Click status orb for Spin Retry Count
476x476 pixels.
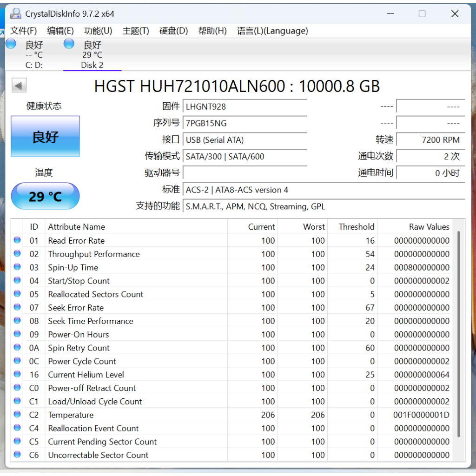pyautogui.click(x=17, y=347)
